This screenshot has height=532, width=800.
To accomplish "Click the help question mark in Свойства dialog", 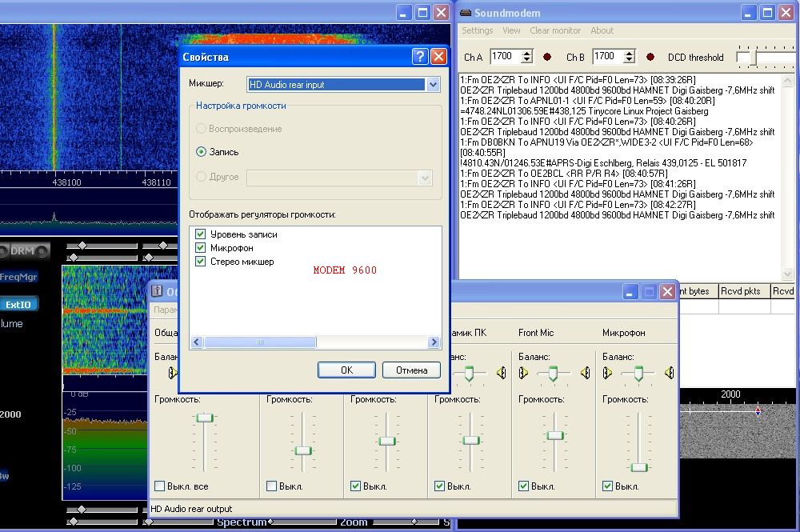I will (x=419, y=57).
